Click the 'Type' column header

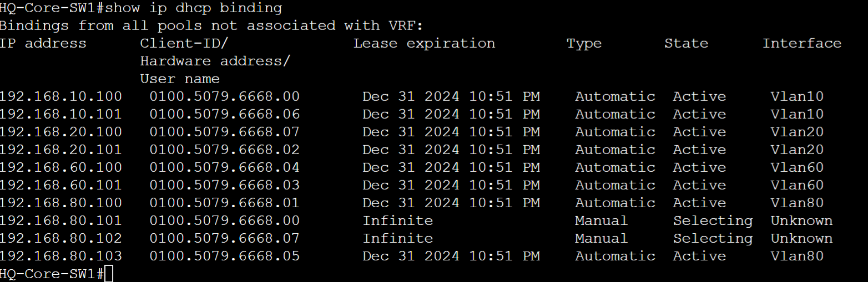pyautogui.click(x=584, y=44)
